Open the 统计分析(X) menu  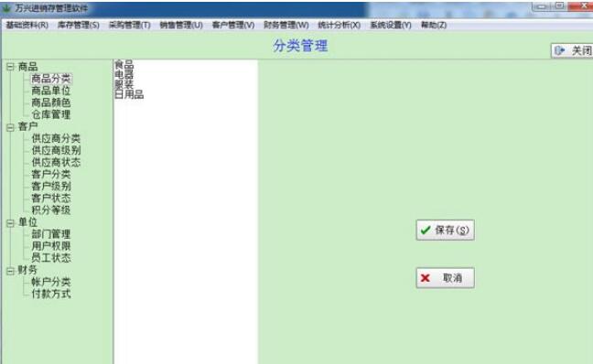340,25
